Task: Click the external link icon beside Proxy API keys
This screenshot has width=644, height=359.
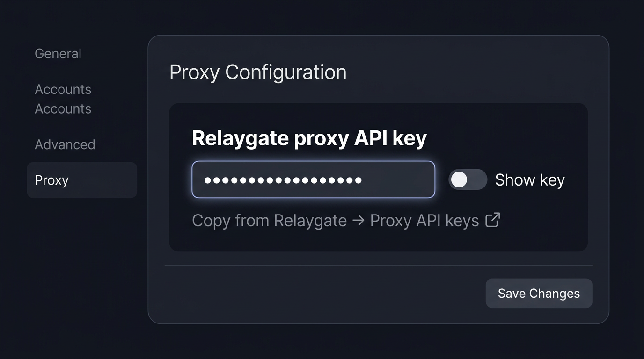Action: pos(492,220)
